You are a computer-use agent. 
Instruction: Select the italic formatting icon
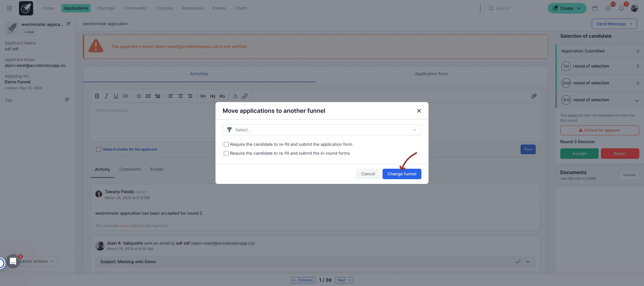coord(106,96)
